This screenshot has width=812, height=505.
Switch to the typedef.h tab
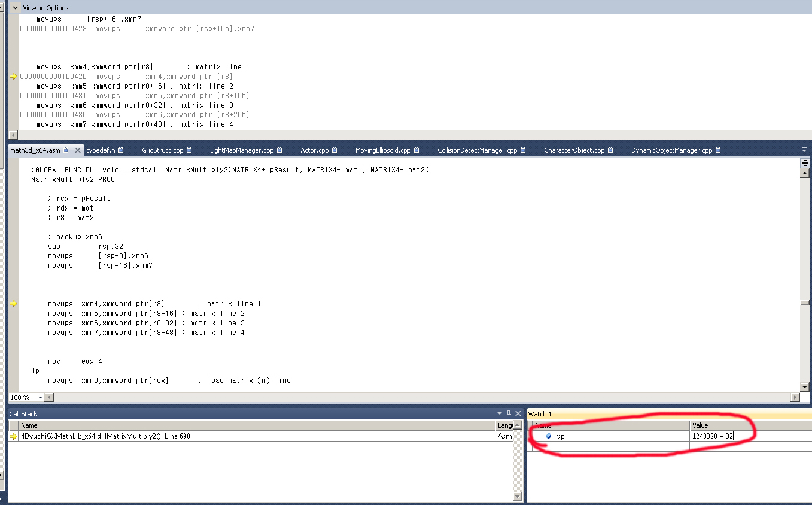coord(101,150)
